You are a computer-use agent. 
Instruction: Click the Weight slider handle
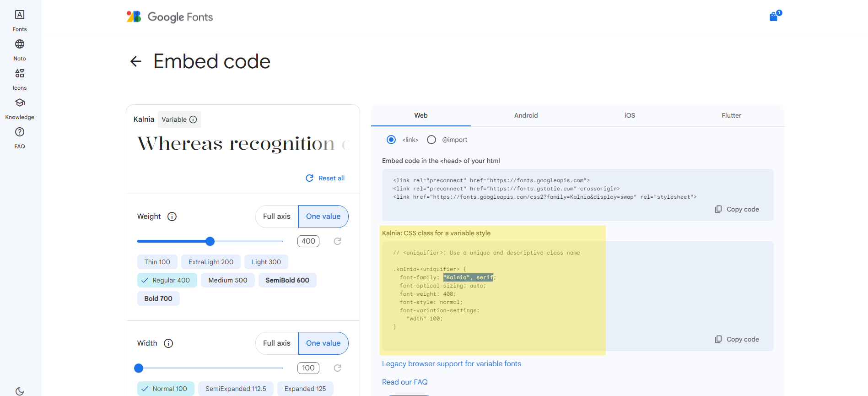pos(210,241)
